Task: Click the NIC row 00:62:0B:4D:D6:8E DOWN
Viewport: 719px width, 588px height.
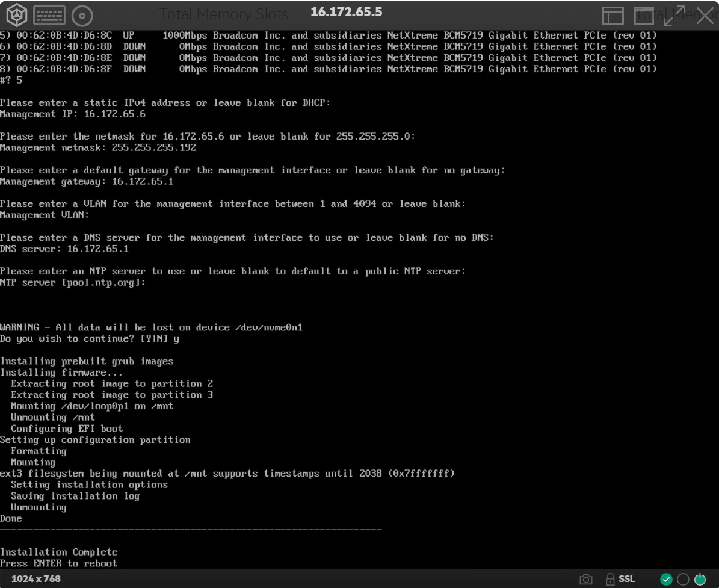Action: (x=329, y=58)
